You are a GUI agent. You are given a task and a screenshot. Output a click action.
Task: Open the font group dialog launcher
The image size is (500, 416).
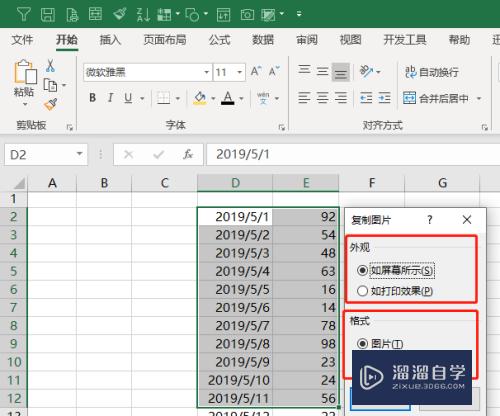pos(282,127)
